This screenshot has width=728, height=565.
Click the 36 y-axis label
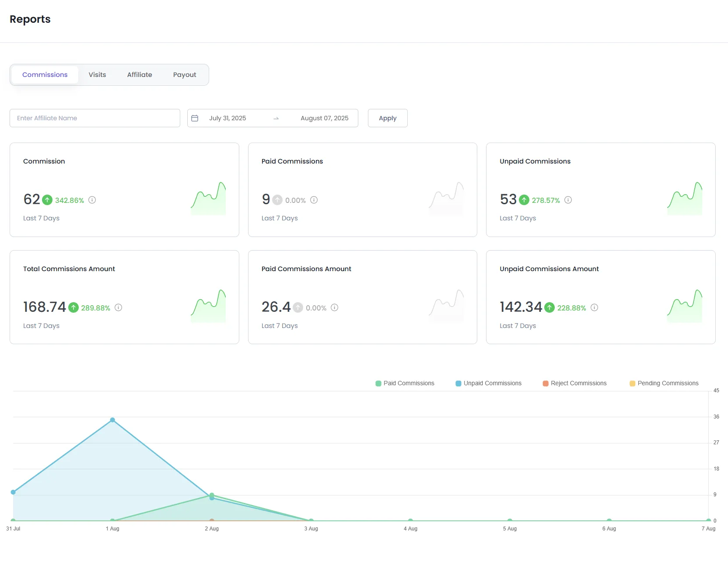point(716,417)
